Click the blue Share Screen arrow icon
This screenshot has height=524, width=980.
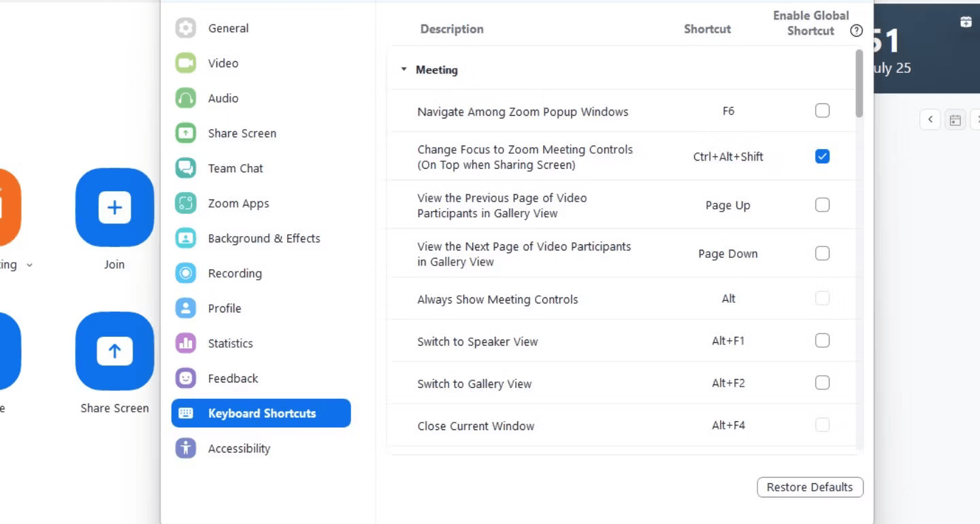click(x=114, y=351)
